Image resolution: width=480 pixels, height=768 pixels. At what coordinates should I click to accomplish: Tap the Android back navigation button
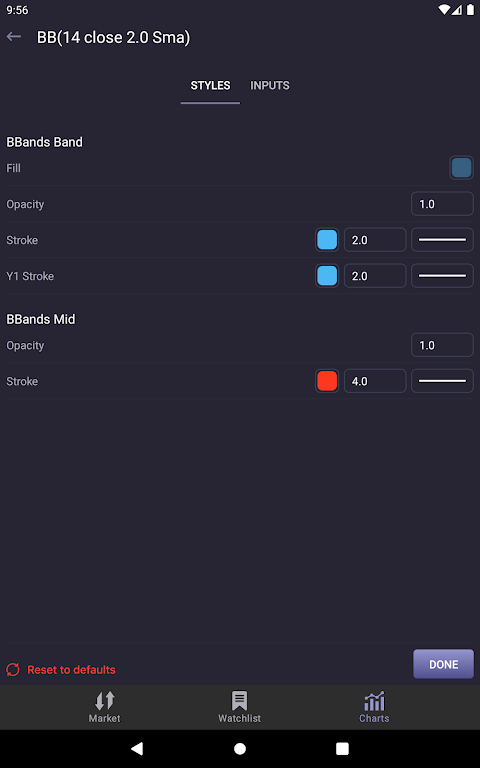[x=137, y=748]
